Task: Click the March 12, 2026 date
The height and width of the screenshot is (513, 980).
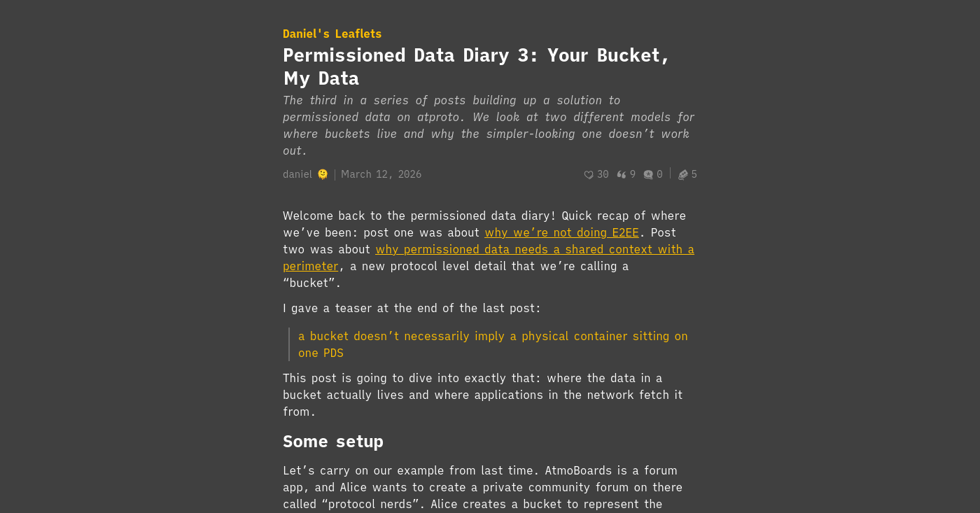Action: pyautogui.click(x=381, y=174)
